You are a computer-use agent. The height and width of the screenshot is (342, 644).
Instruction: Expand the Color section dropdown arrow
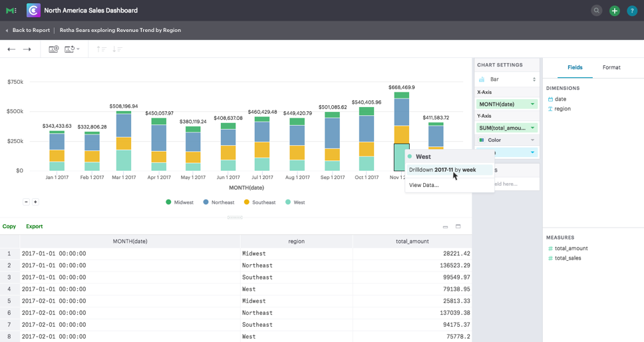(x=533, y=140)
